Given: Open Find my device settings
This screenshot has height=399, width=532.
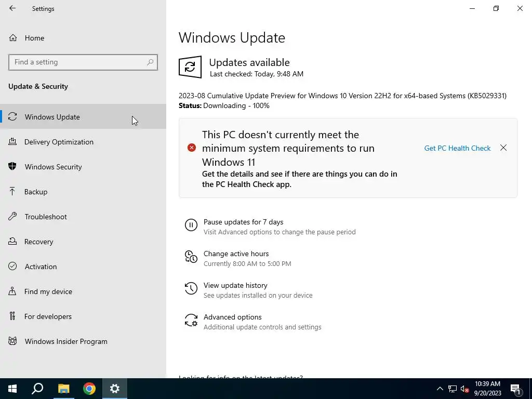Looking at the screenshot, I should pyautogui.click(x=83, y=291).
